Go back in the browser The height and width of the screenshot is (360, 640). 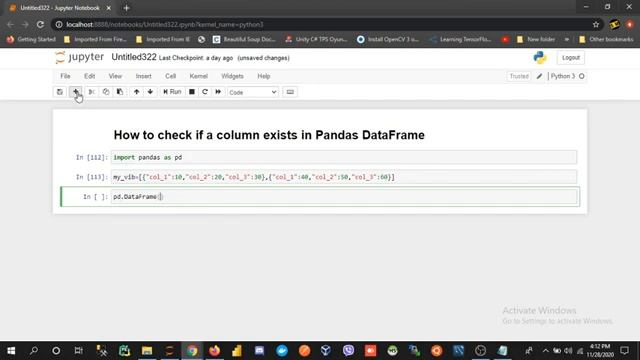click(x=10, y=24)
